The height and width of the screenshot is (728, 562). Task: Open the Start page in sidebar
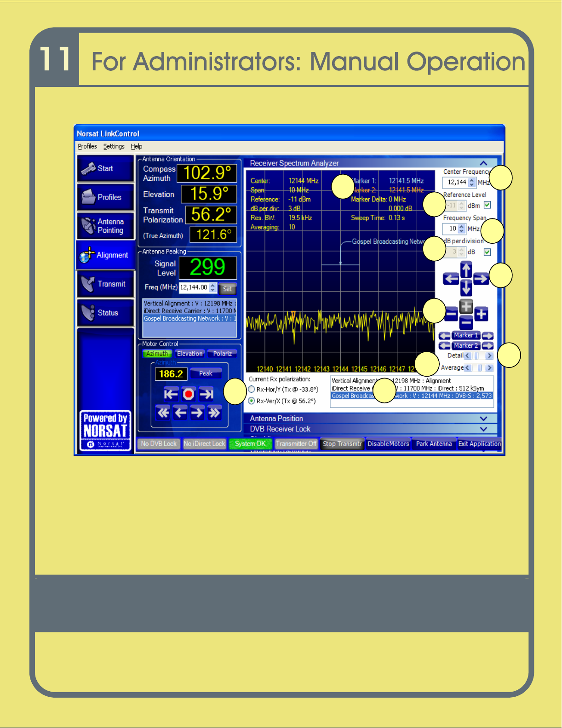click(106, 169)
